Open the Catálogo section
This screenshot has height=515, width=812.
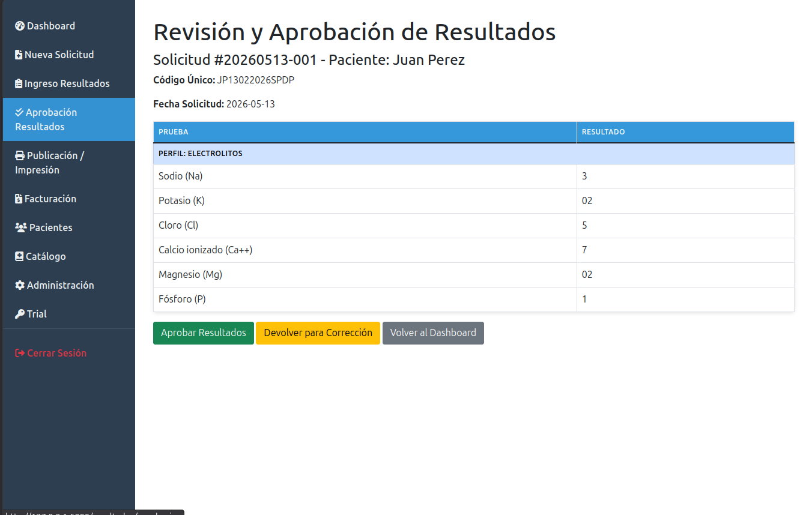(68, 256)
